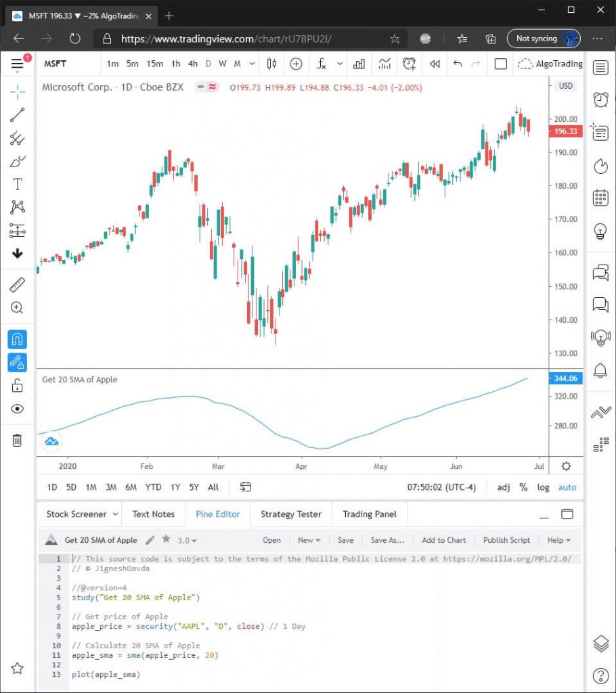Click the Save script button
Screen dimensions: 616x693
[x=345, y=540]
